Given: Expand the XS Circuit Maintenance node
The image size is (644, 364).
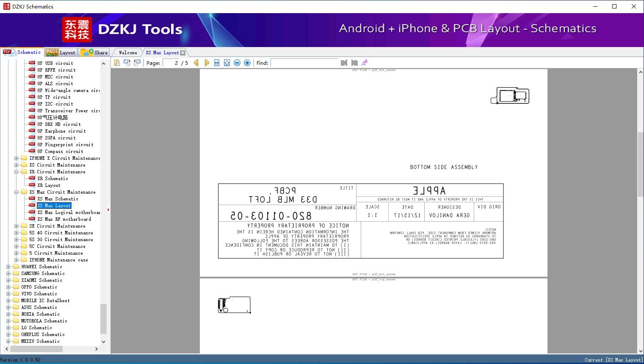Looking at the screenshot, I should (16, 165).
